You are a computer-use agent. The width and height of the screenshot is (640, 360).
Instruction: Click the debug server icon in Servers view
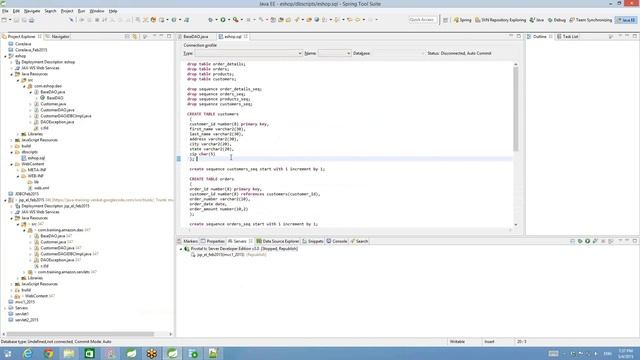pos(580,241)
